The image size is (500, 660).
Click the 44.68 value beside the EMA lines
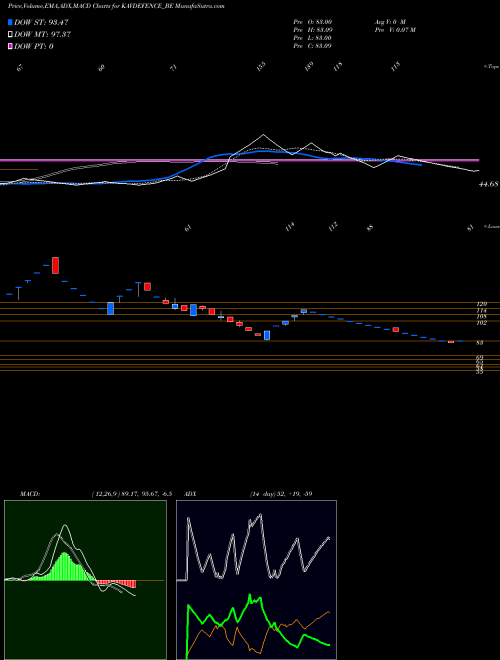(x=489, y=184)
